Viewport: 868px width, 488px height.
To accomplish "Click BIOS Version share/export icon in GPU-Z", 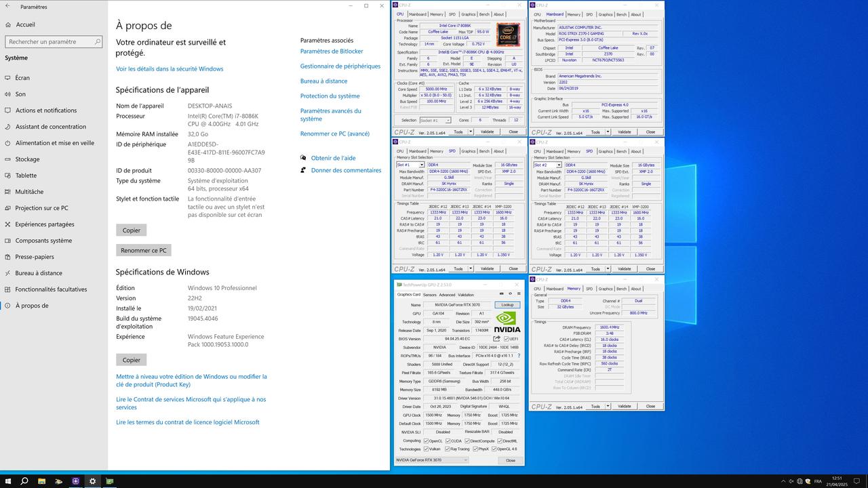I will click(496, 339).
